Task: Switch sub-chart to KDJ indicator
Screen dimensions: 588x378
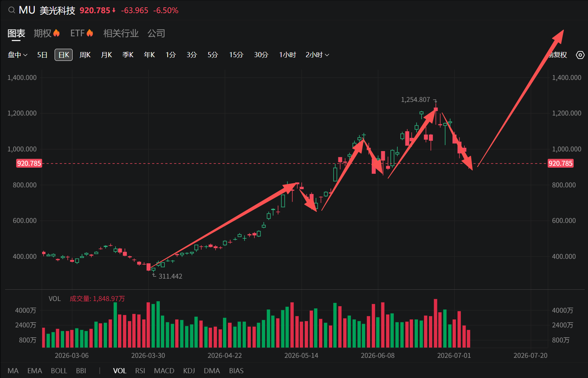Action: (x=189, y=371)
